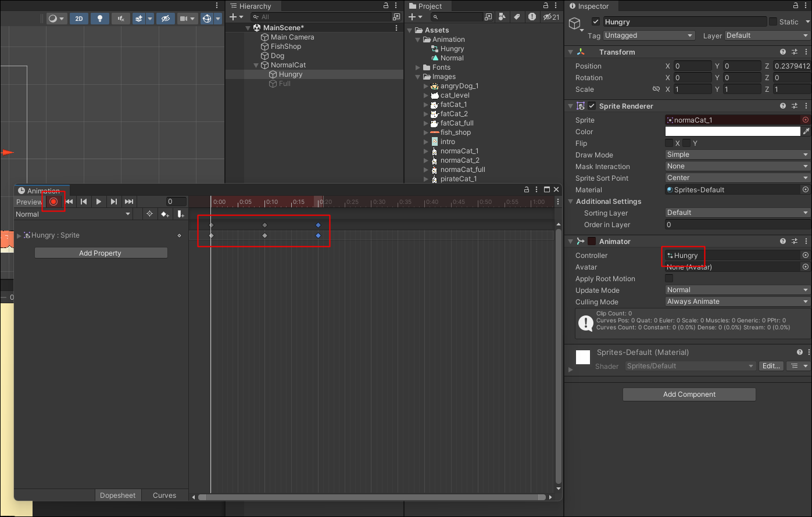Jump to last frame of animation clip

129,202
